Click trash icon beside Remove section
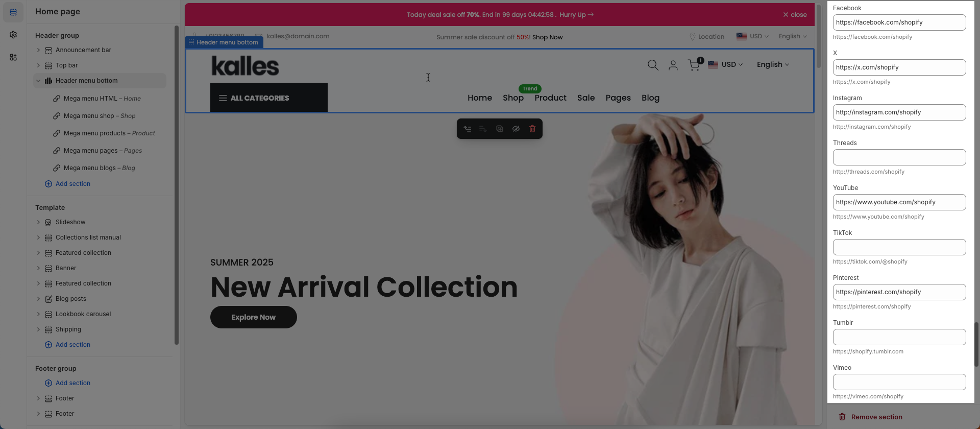This screenshot has width=980, height=429. (x=842, y=417)
